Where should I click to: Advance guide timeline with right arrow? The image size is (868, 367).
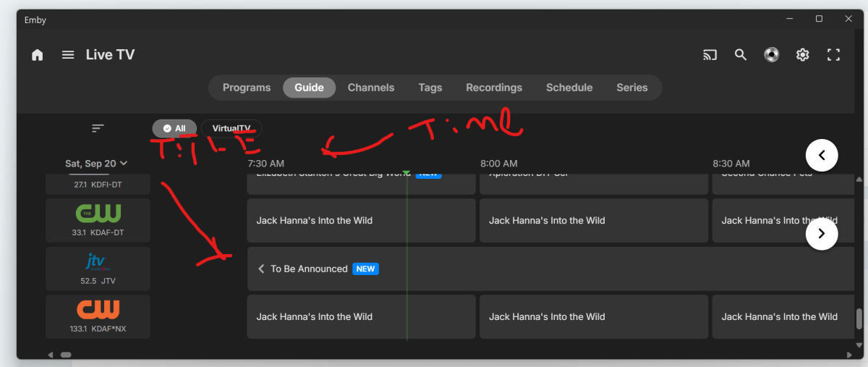point(822,233)
